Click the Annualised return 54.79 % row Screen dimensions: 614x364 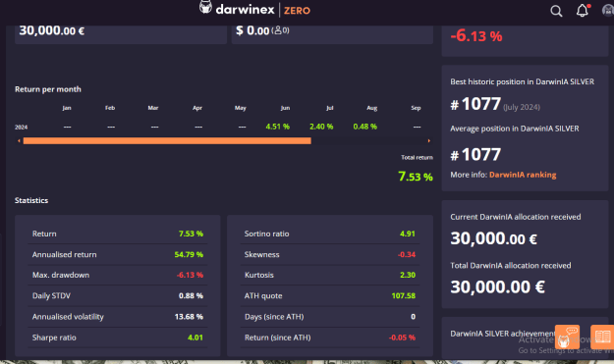point(118,254)
